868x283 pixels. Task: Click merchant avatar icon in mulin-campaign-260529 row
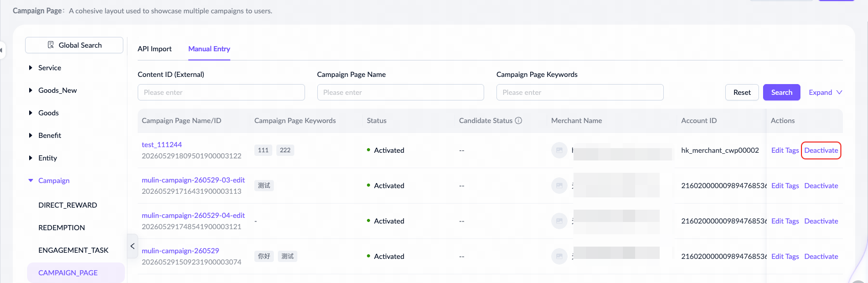[x=559, y=256]
